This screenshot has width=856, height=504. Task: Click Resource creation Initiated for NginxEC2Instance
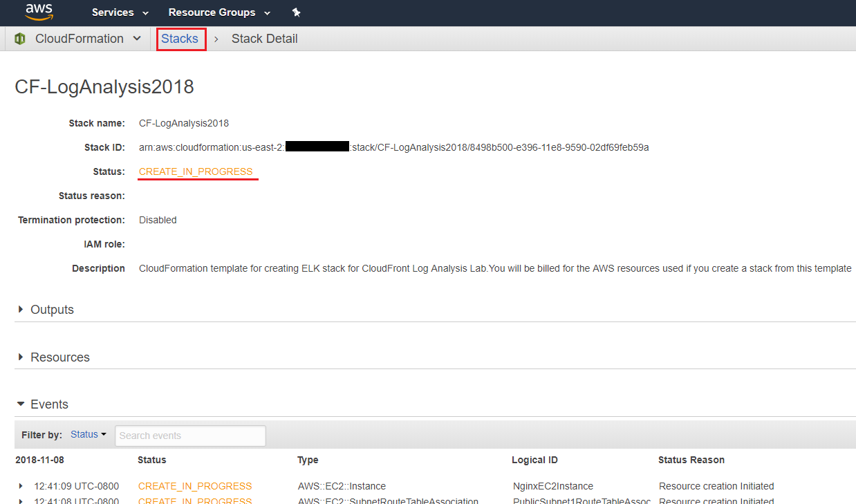(716, 486)
